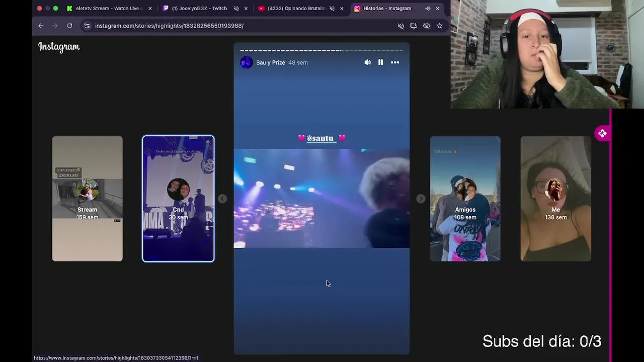Go to the previous story arrow
The image size is (644, 362).
coord(222,199)
